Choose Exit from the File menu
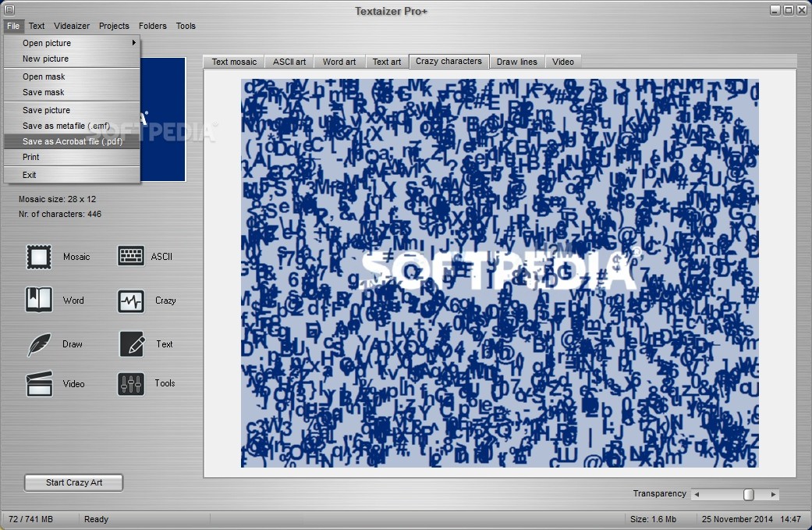The width and height of the screenshot is (812, 530). 72,175
